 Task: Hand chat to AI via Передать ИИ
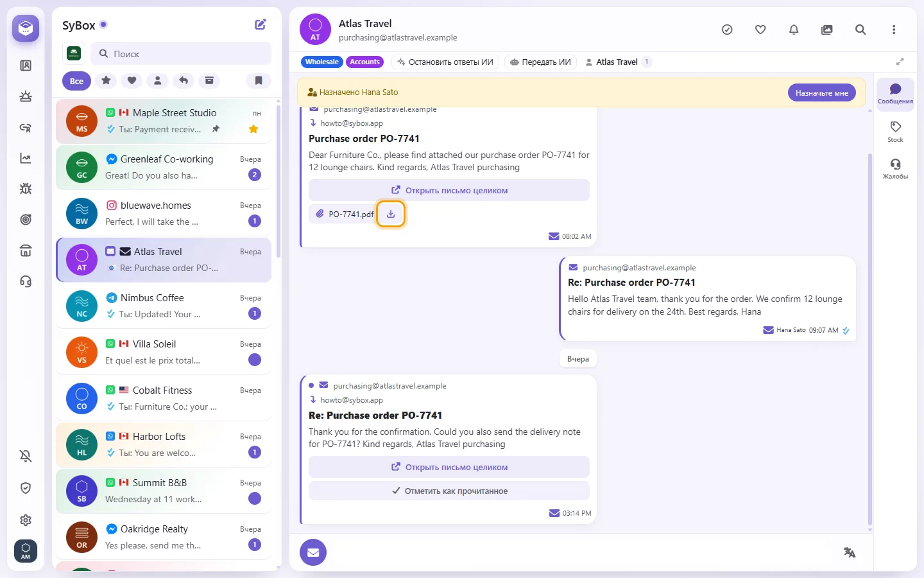coord(540,62)
